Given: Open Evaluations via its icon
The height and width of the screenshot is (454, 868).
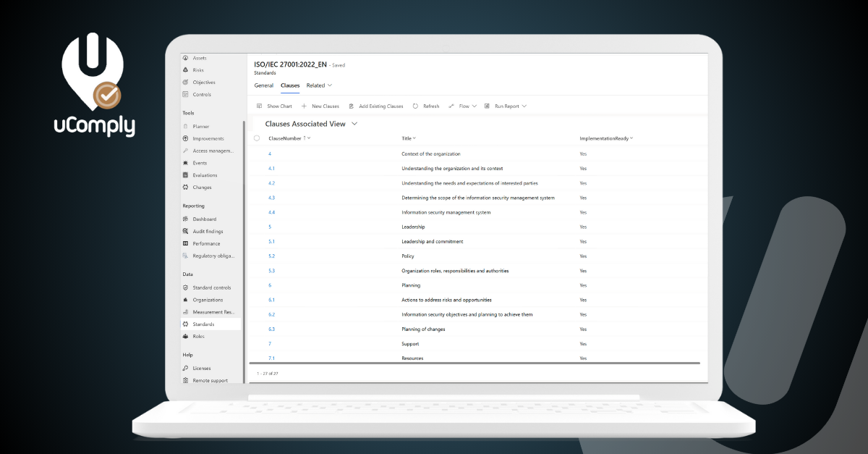Looking at the screenshot, I should pyautogui.click(x=185, y=175).
